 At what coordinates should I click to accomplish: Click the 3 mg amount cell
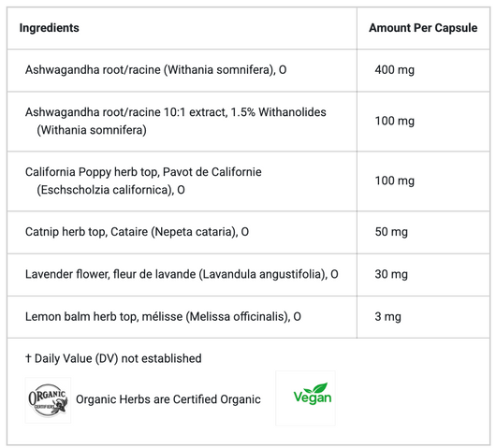coord(387,316)
